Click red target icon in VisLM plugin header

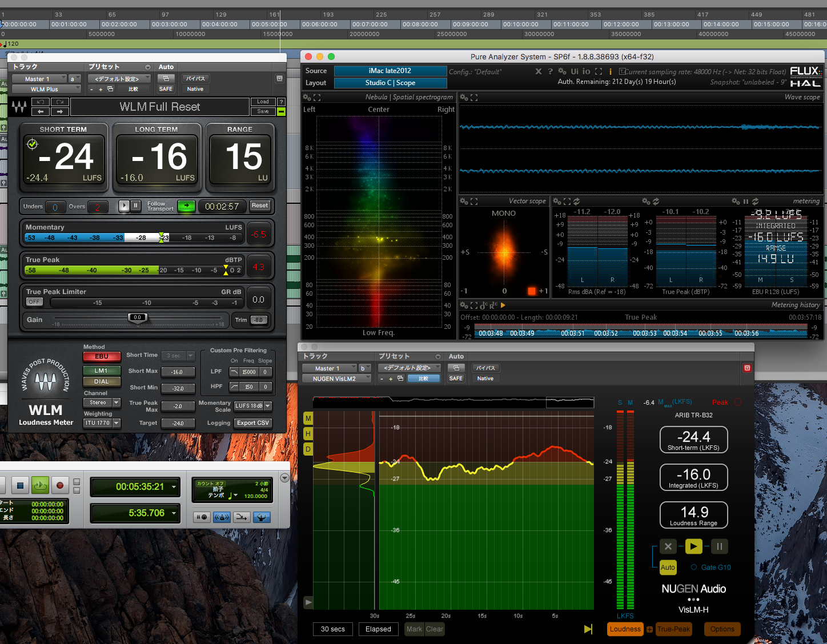coord(747,368)
